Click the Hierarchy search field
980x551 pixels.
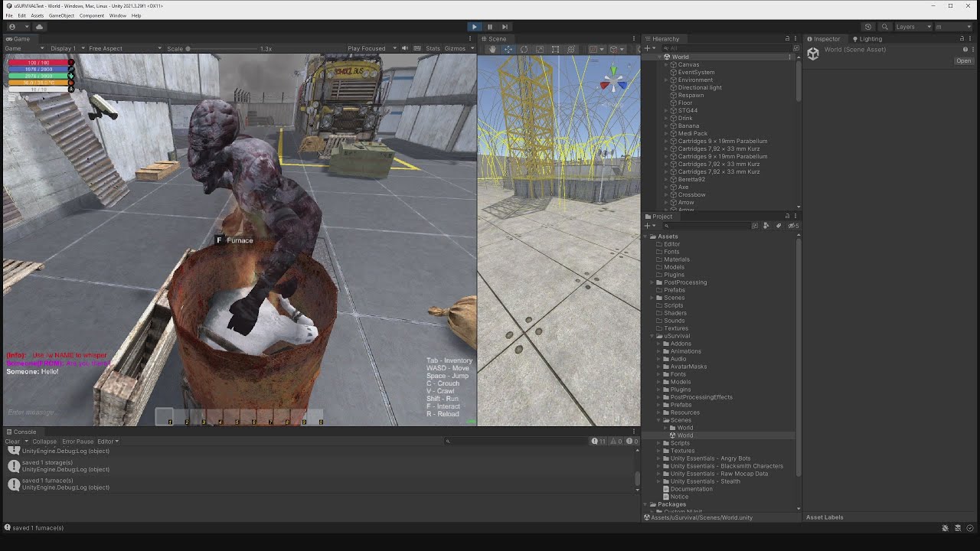[x=725, y=48]
